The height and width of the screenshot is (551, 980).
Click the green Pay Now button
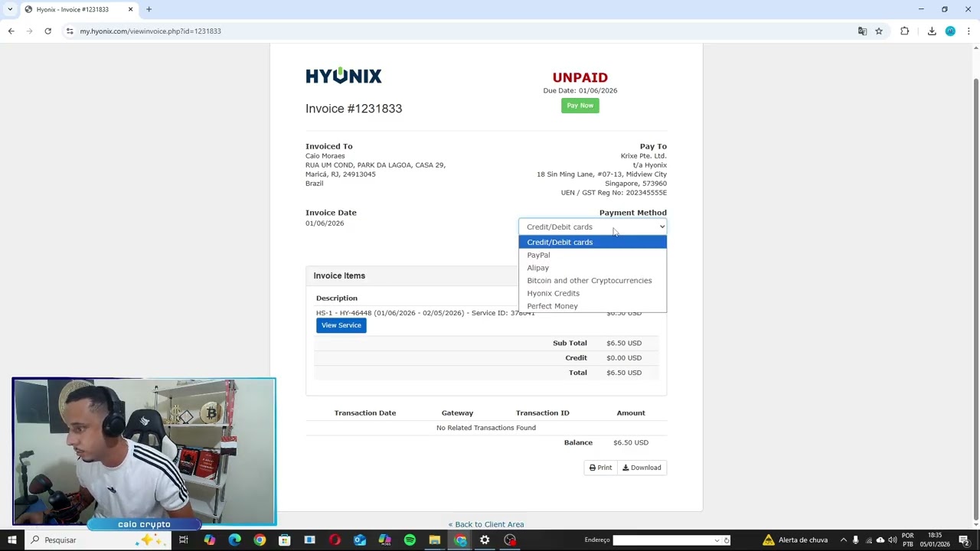580,106
